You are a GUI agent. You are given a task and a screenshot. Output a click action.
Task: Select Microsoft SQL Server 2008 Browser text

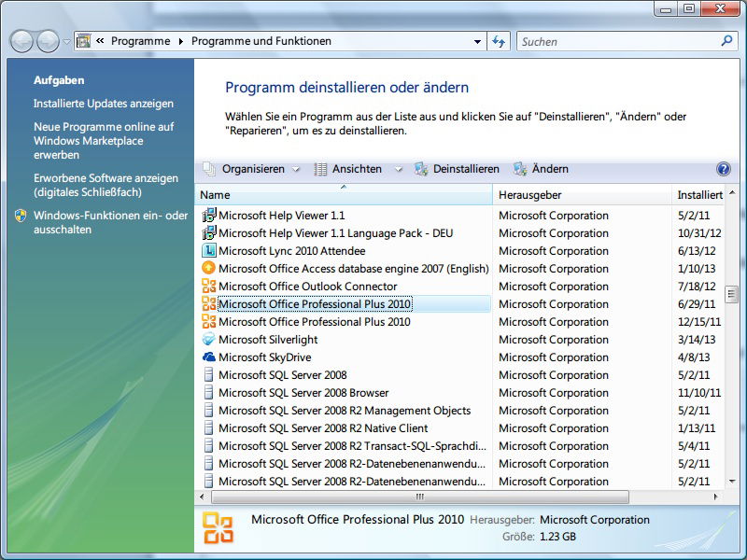pos(303,393)
